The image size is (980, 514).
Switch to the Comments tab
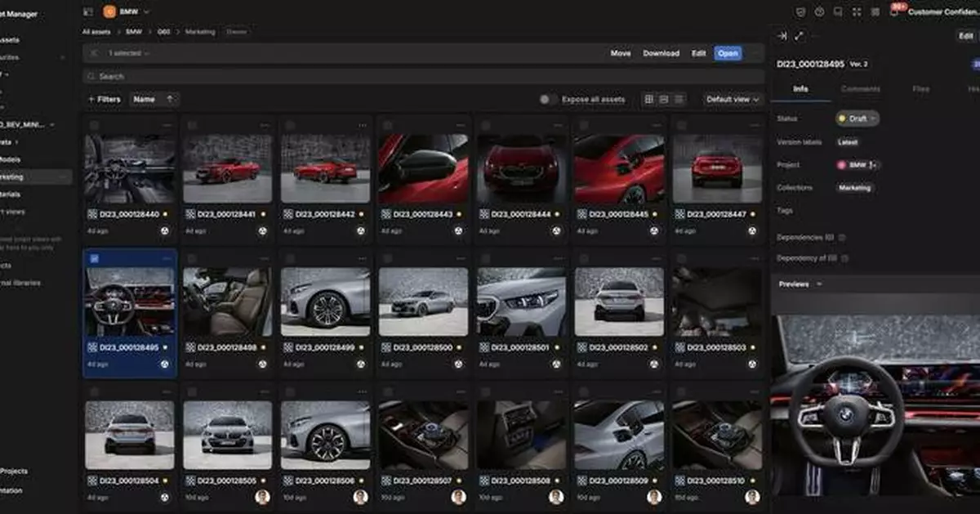point(861,88)
